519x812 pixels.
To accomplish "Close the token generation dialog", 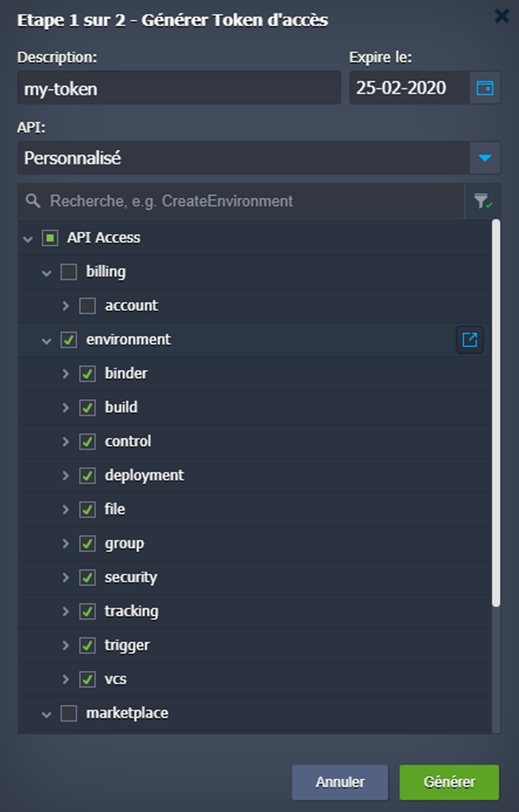I will (x=501, y=16).
